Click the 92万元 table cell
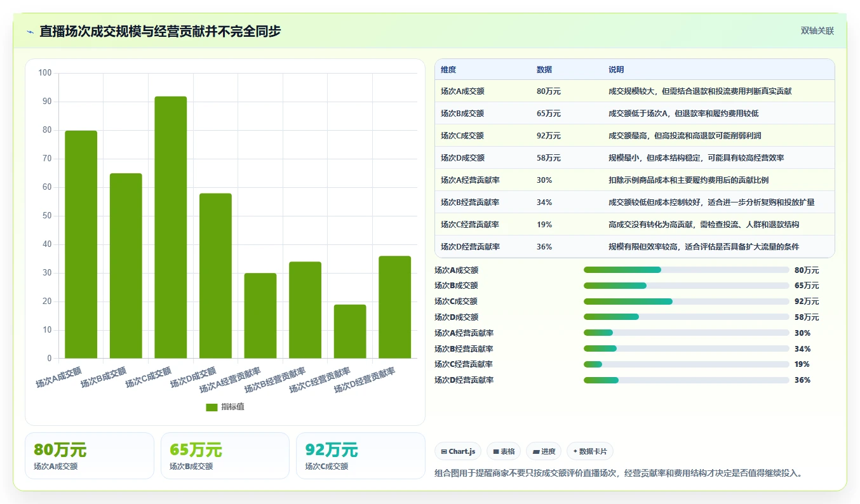860x504 pixels. tap(549, 136)
